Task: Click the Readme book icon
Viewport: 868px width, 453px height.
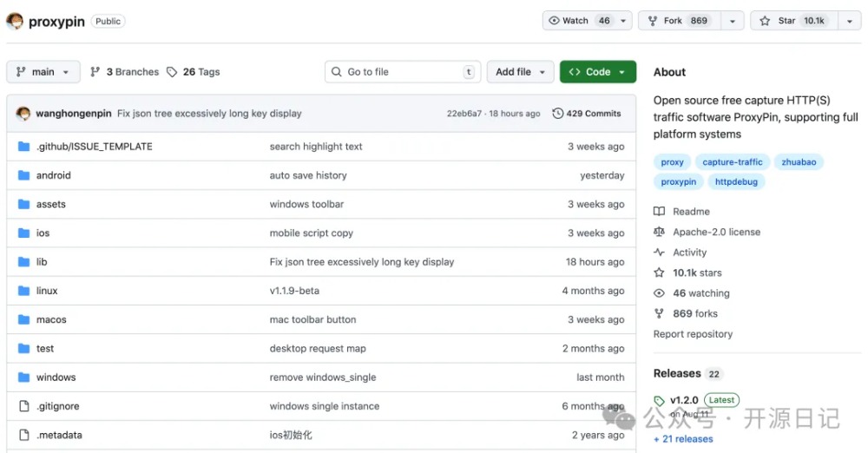Action: pos(660,212)
